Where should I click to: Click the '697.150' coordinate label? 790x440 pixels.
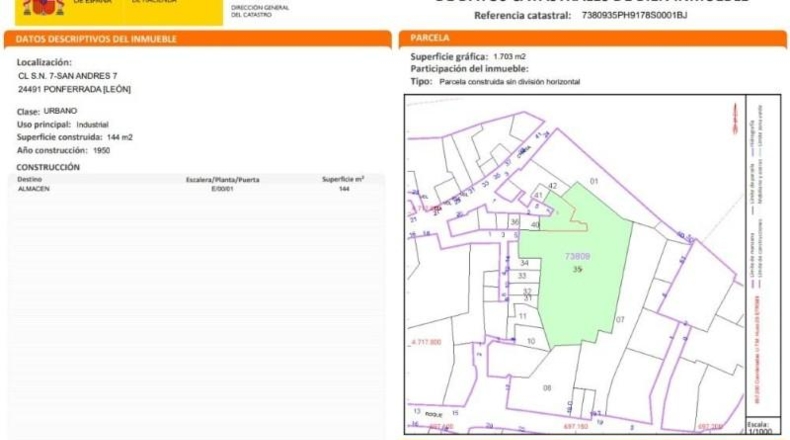pos(575,427)
